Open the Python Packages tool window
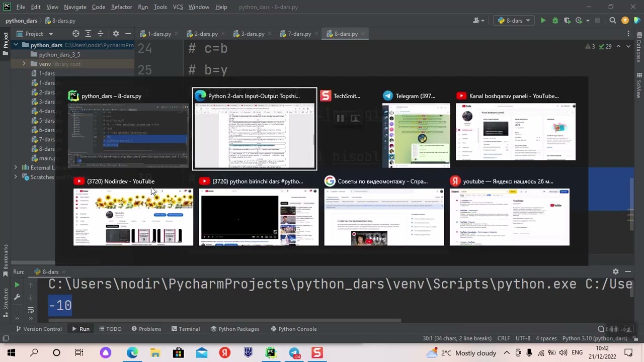Viewport: 644px width, 362px height. pyautogui.click(x=235, y=329)
